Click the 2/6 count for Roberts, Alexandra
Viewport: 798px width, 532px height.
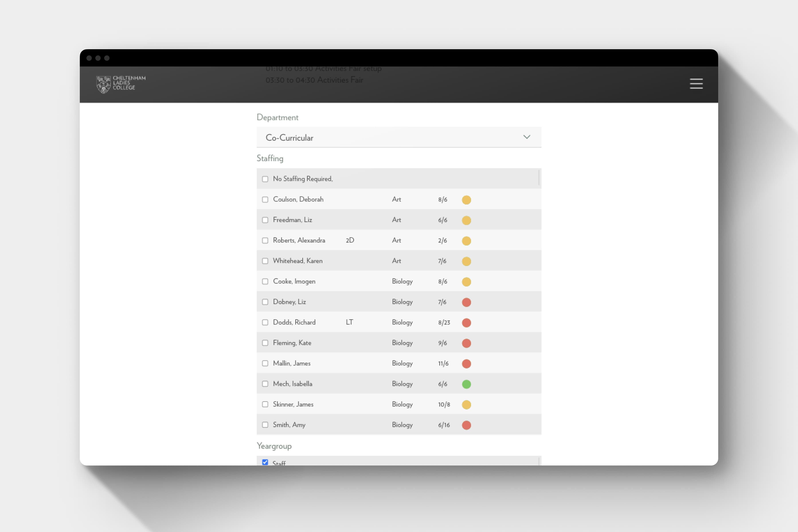(x=442, y=241)
